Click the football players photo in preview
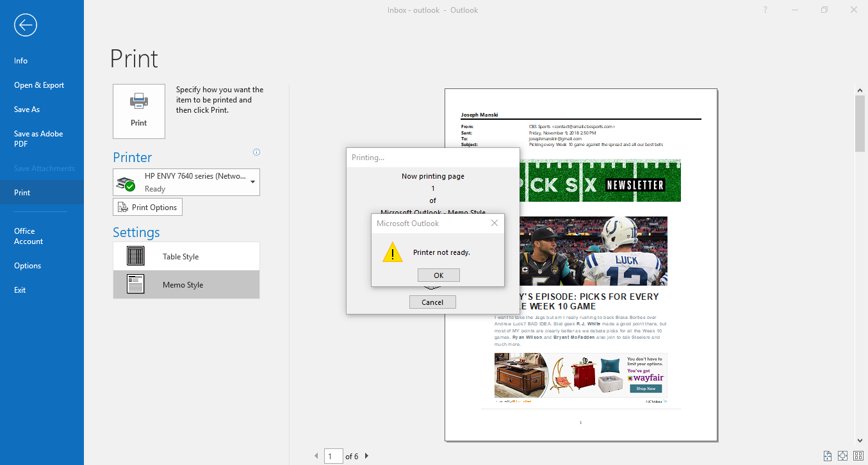This screenshot has height=465, width=868. coord(593,251)
